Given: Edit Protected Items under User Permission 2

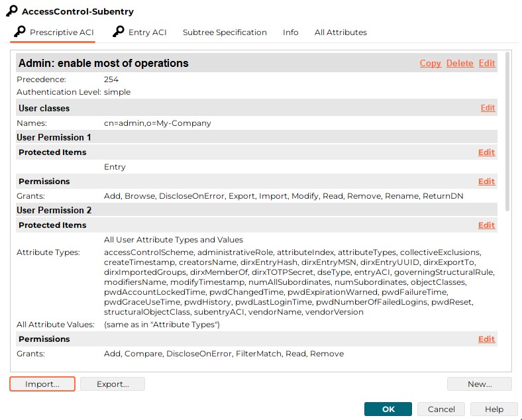Looking at the screenshot, I should 486,225.
